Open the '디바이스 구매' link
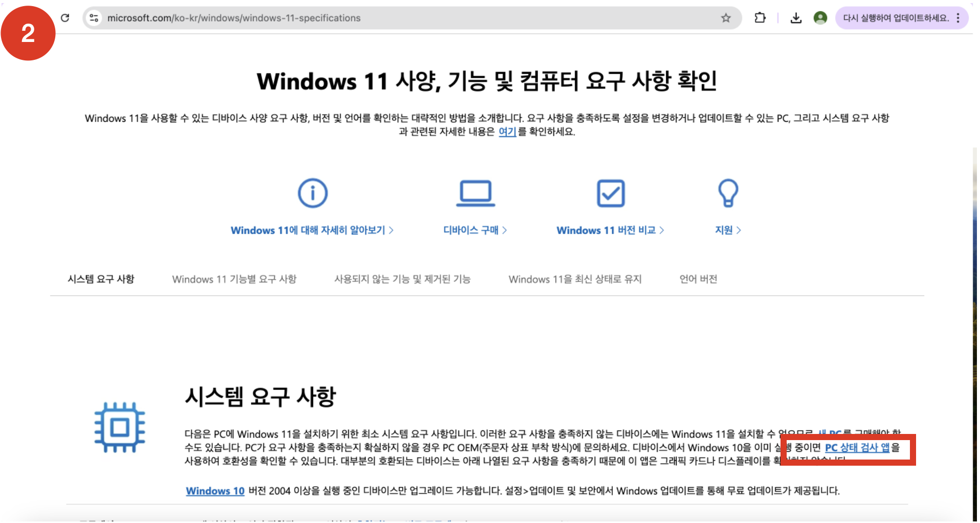The width and height of the screenshot is (980, 523). (475, 230)
